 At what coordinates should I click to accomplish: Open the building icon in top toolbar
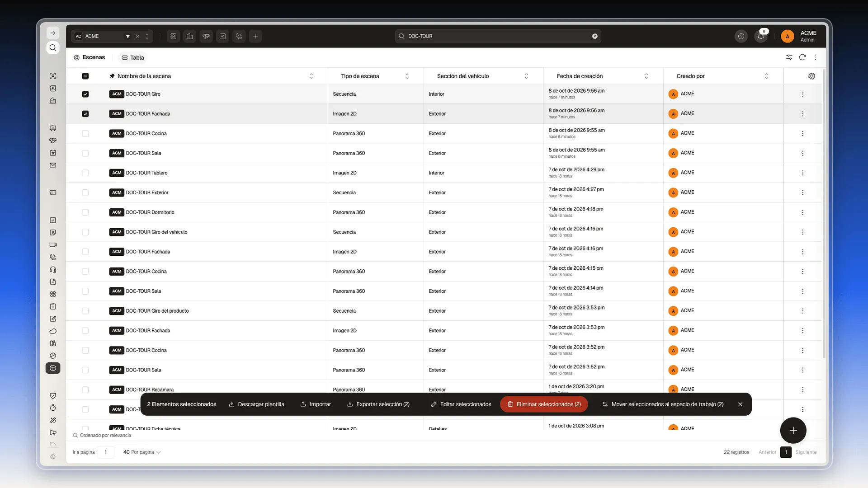pyautogui.click(x=190, y=36)
